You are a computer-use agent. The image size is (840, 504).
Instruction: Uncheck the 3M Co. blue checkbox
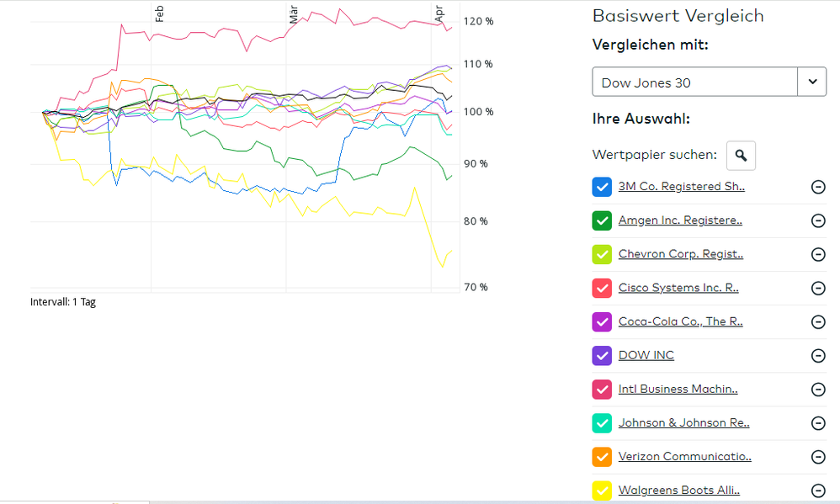[602, 187]
